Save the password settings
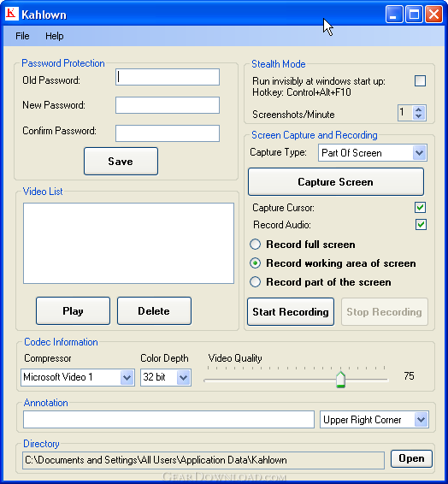 pyautogui.click(x=121, y=161)
